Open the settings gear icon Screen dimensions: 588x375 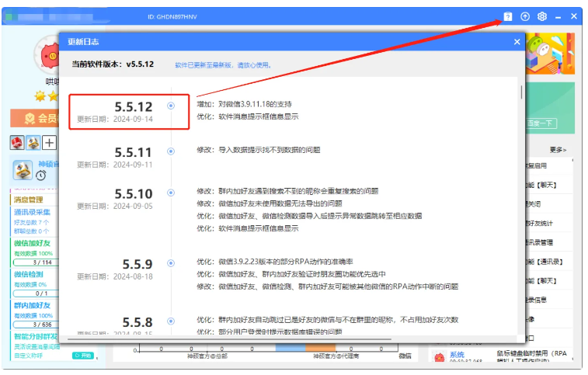(542, 16)
